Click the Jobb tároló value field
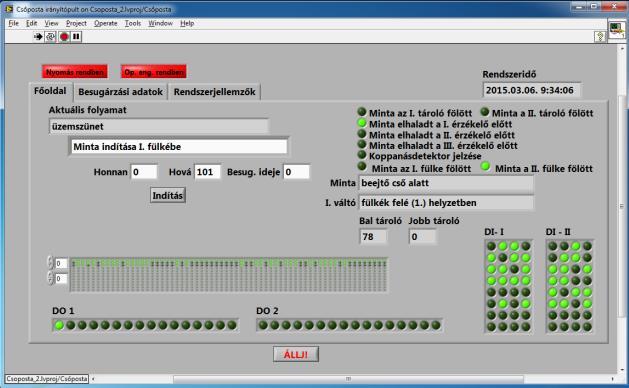 tap(423, 237)
